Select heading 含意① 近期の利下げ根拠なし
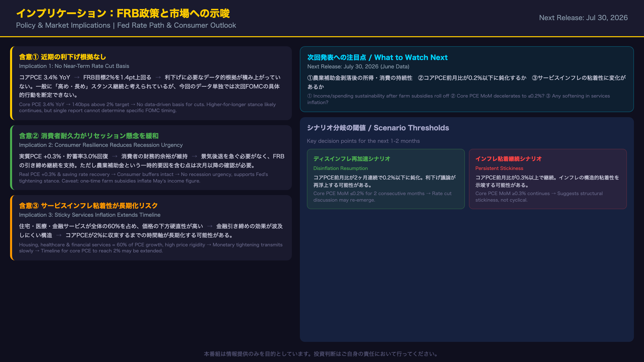Screen dimensions: 644x362 63,57
